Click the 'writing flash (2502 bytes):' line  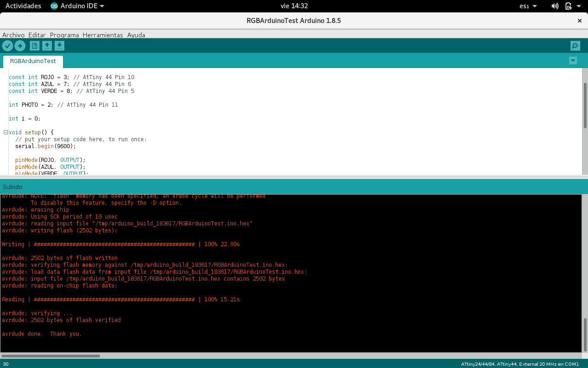(x=59, y=230)
